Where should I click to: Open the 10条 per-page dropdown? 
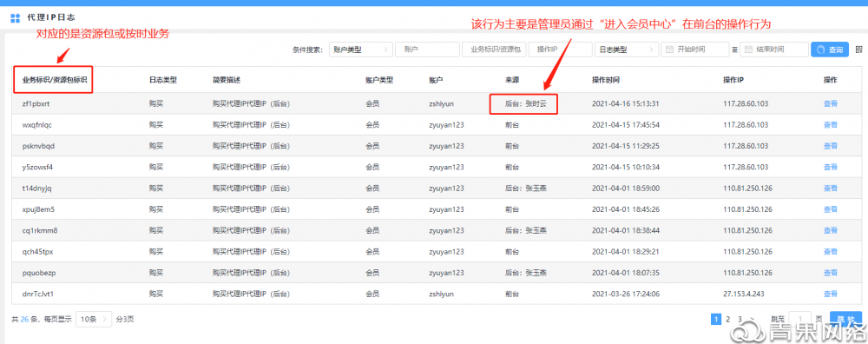pos(94,319)
